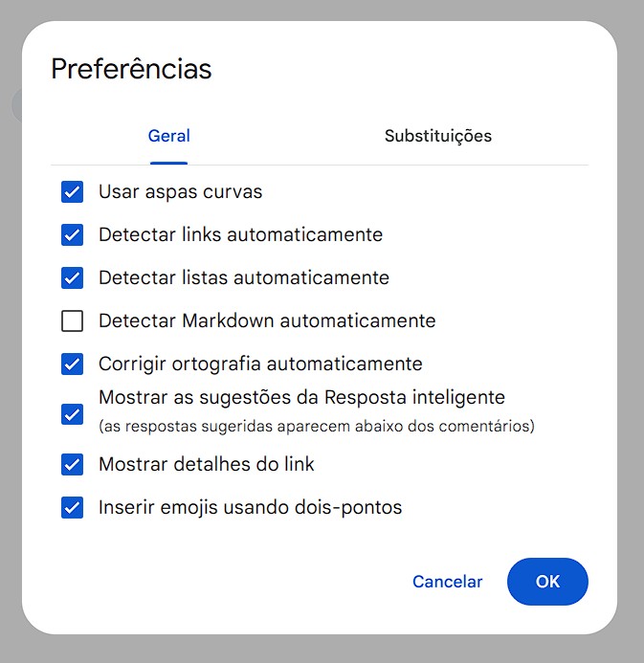Image resolution: width=644 pixels, height=663 pixels.
Task: Click Cancelar to dismiss preferences
Action: click(x=447, y=582)
